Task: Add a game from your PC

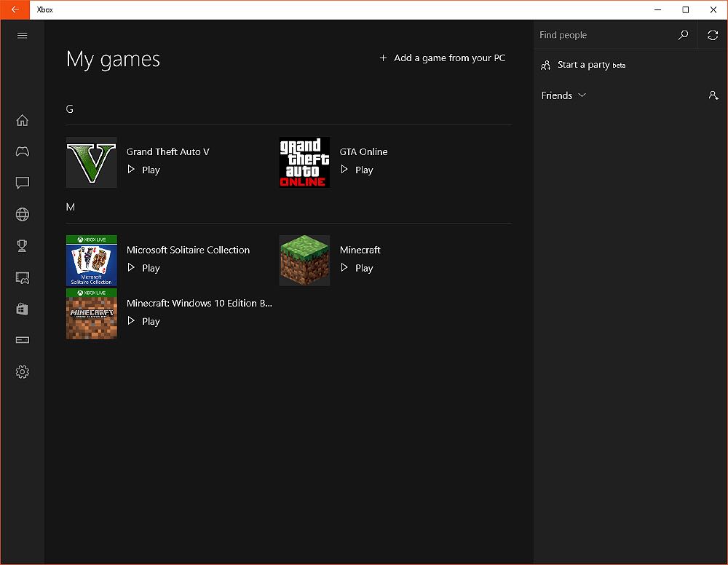Action: coord(442,58)
